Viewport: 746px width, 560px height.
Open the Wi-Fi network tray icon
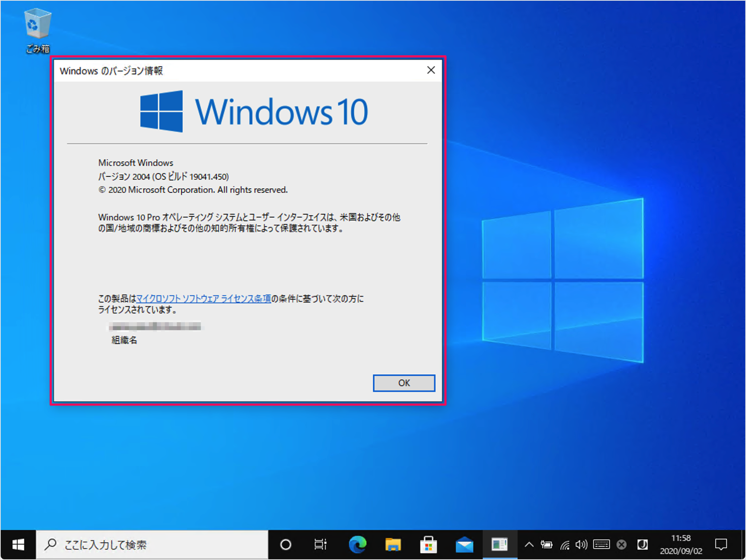pyautogui.click(x=565, y=545)
